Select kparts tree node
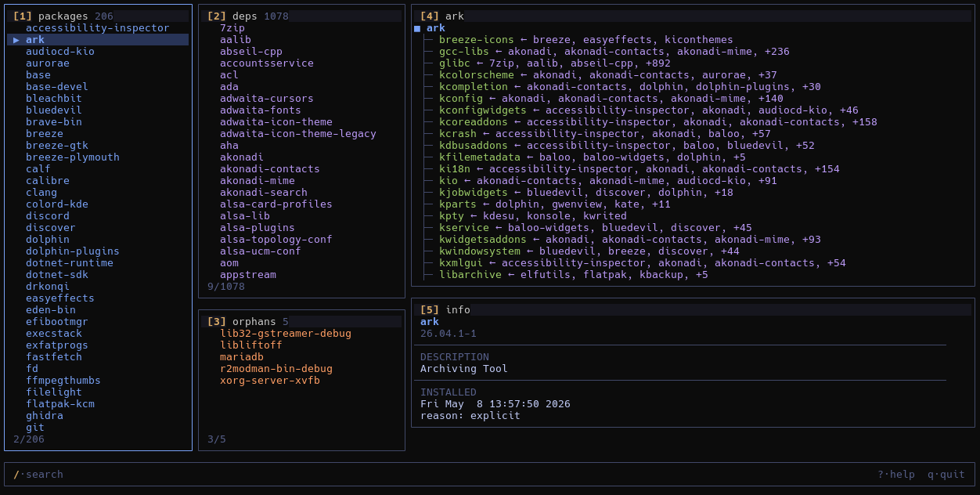This screenshot has width=980, height=495. coord(458,204)
